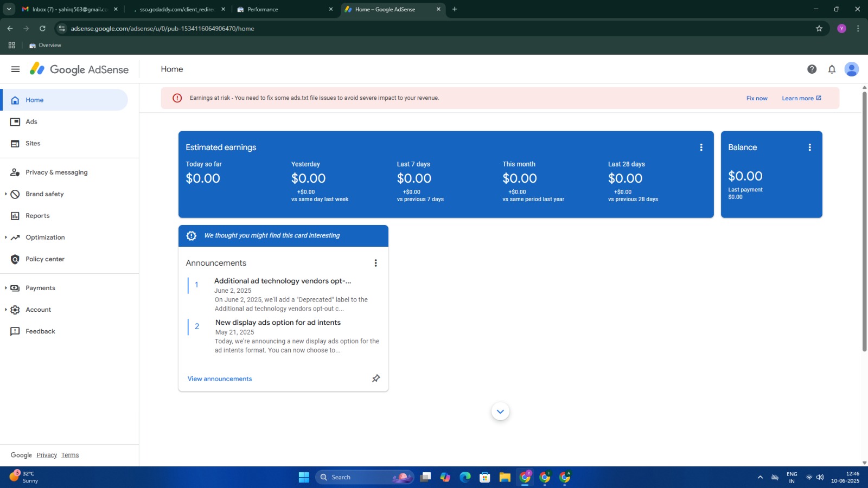This screenshot has width=868, height=488.
Task: Open a new browser tab
Action: [455, 9]
